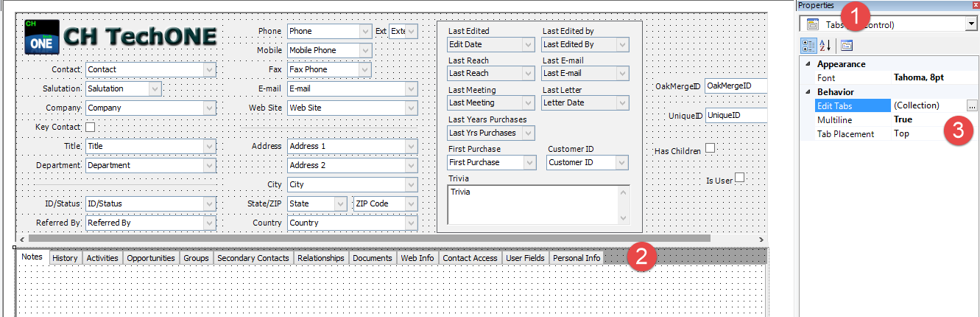Click inside the Trivia text box
Image resolution: width=980 pixels, height=317 pixels.
tap(532, 204)
